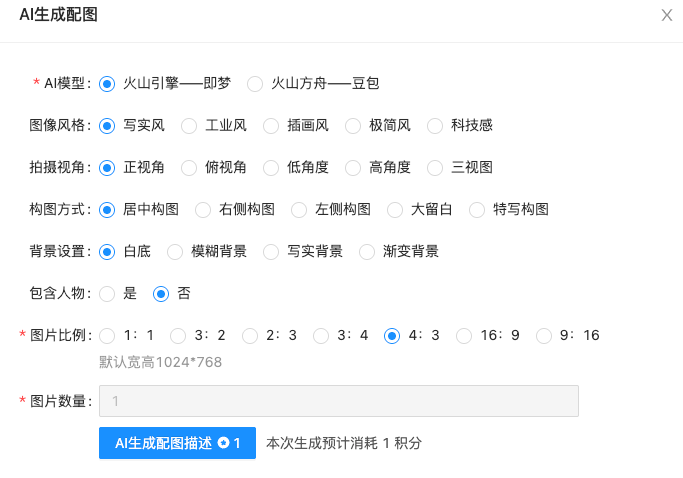Choose 极简风 image style
Image resolution: width=683 pixels, height=478 pixels.
pos(354,126)
